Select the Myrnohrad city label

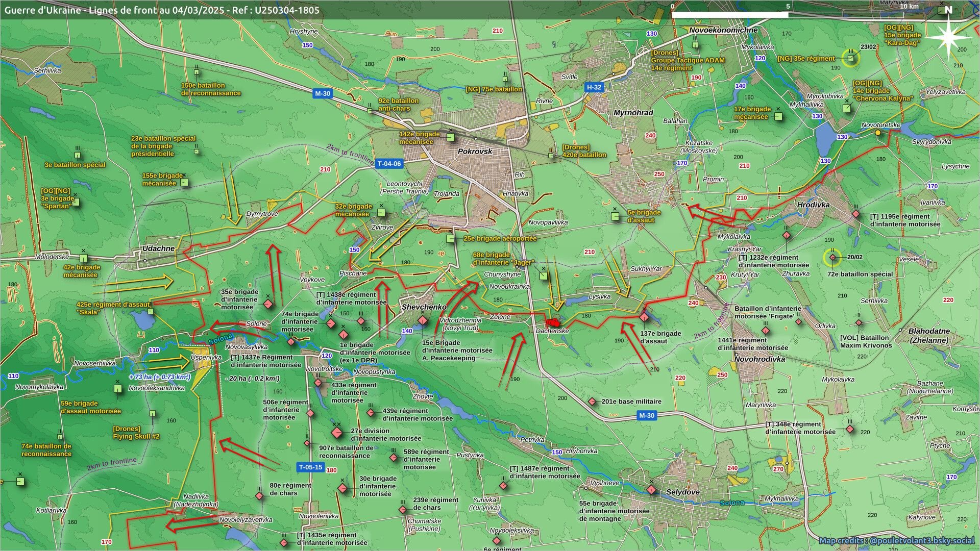pos(633,113)
